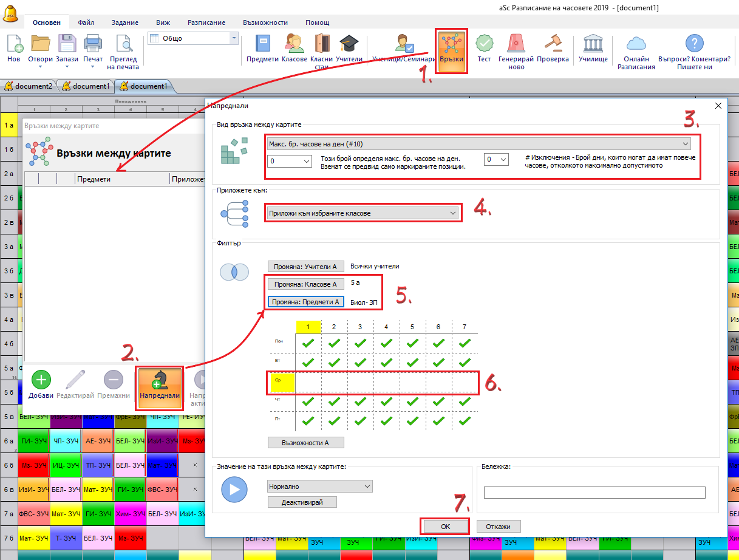Image resolution: width=739 pixels, height=560 pixels.
Task: Click the OK button
Action: 444,527
